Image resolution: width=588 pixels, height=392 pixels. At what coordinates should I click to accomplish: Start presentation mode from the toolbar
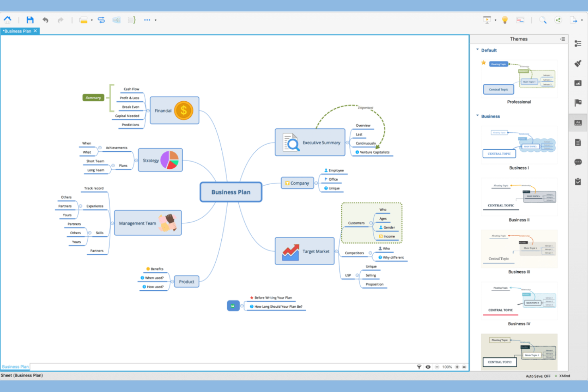[487, 20]
